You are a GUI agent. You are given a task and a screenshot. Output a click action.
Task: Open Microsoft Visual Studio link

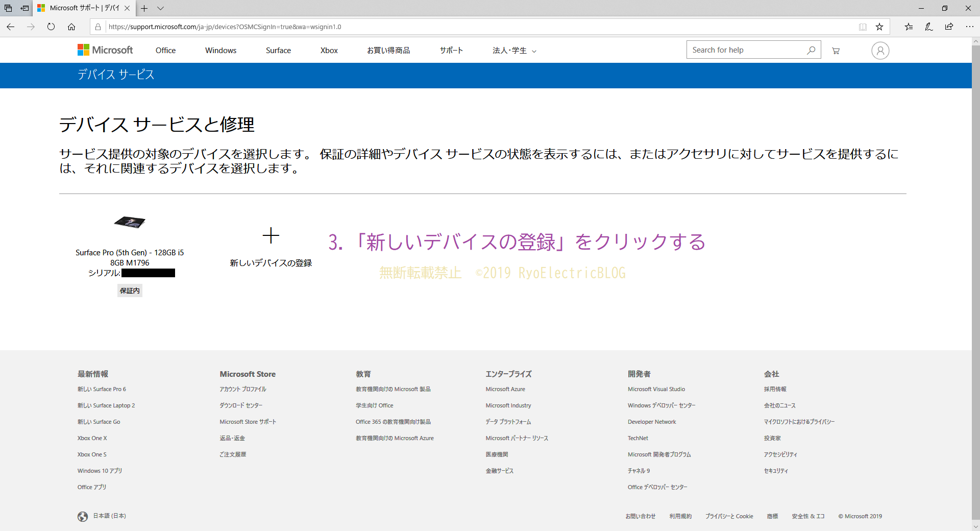click(x=656, y=389)
